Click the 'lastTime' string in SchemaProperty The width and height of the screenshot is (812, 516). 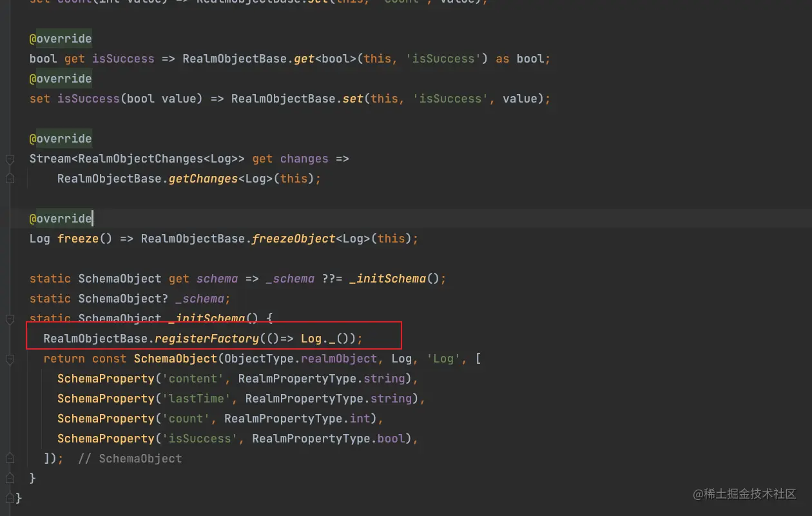pyautogui.click(x=197, y=399)
